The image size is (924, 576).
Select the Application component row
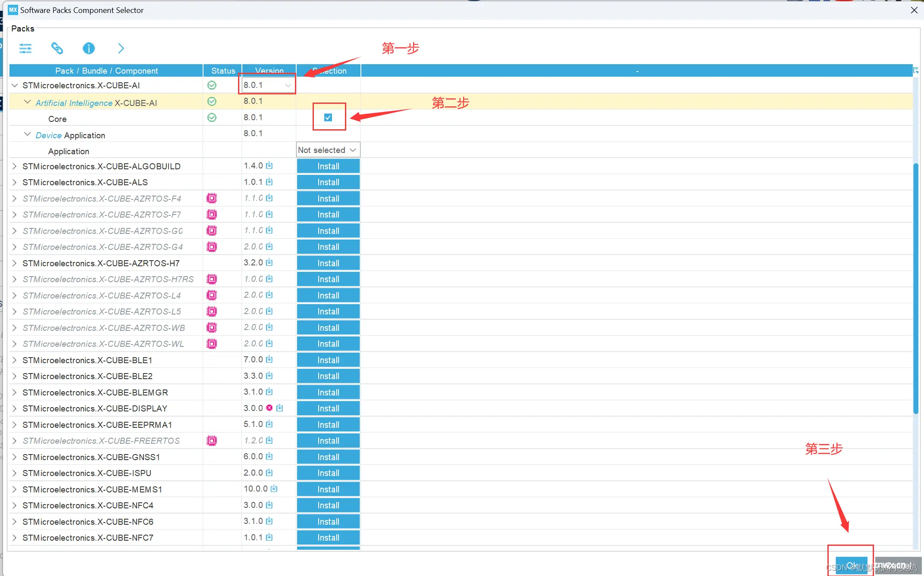(x=461, y=151)
